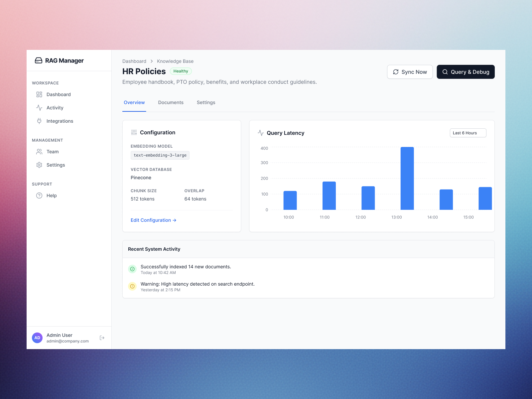Click the Knowledge Base breadcrumb

[x=175, y=61]
